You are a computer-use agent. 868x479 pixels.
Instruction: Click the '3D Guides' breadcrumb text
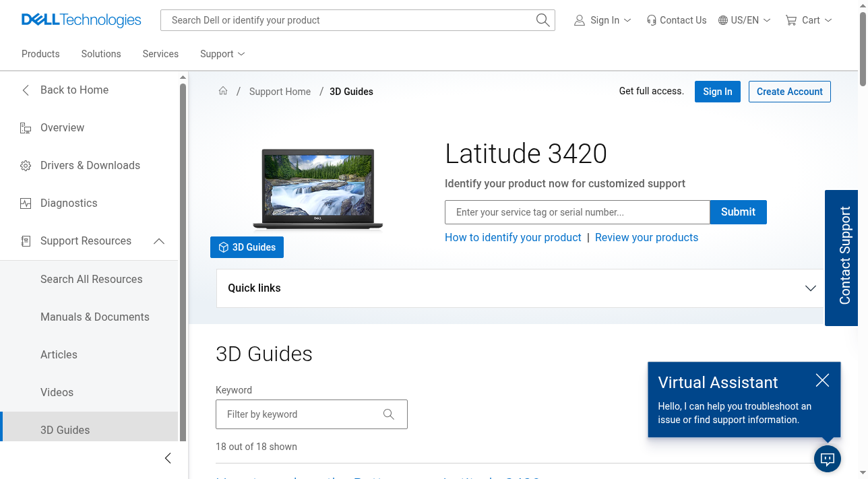click(351, 92)
